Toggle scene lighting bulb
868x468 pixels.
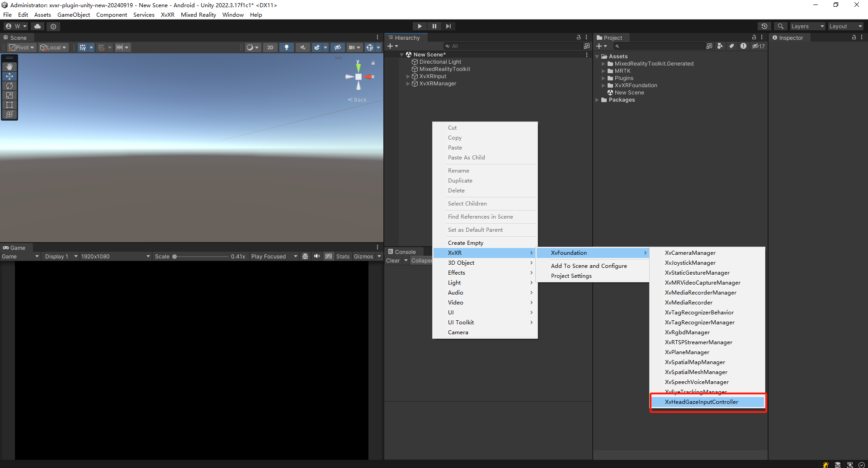[286, 47]
